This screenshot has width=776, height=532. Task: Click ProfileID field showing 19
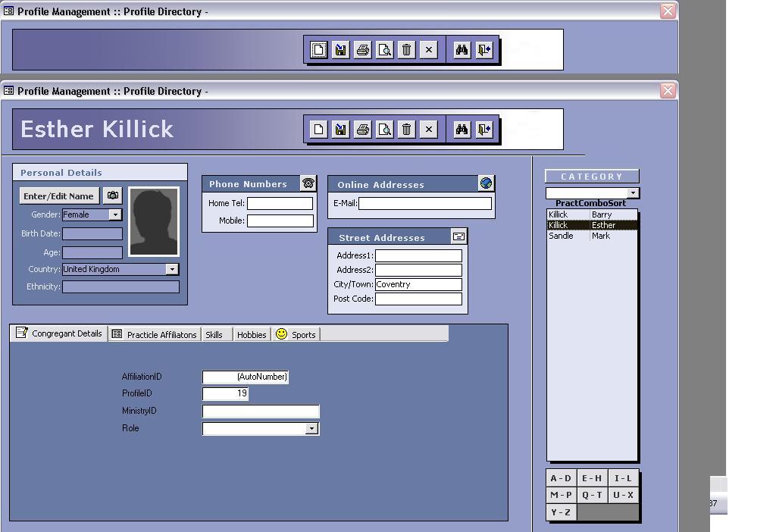coord(225,394)
